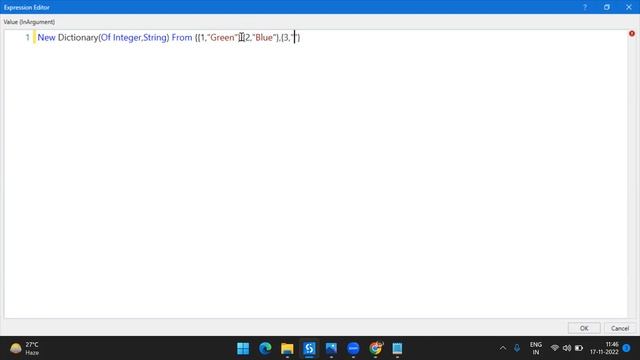Open the volume speaker tray icon

[567, 348]
